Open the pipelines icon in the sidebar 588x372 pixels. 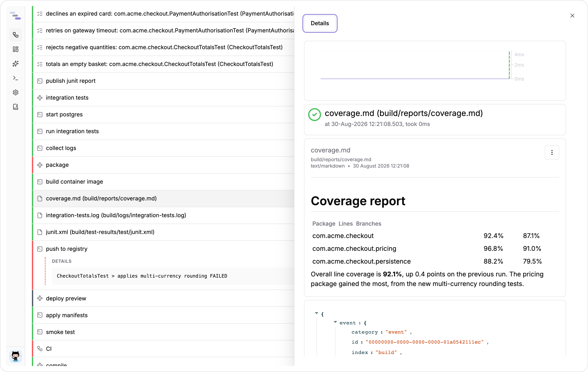click(16, 35)
